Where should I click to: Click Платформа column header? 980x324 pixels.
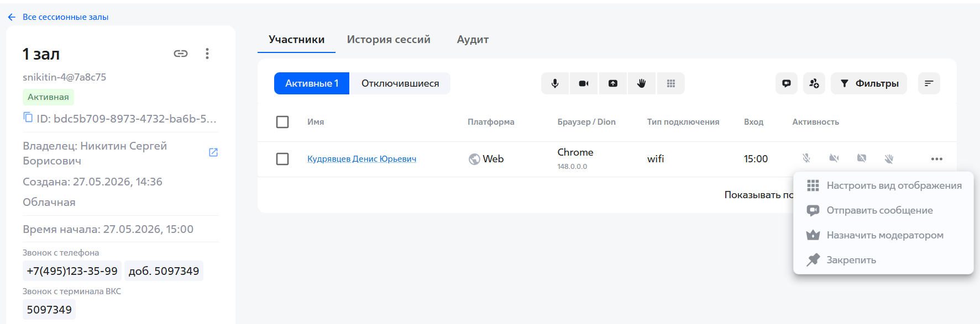pos(491,122)
